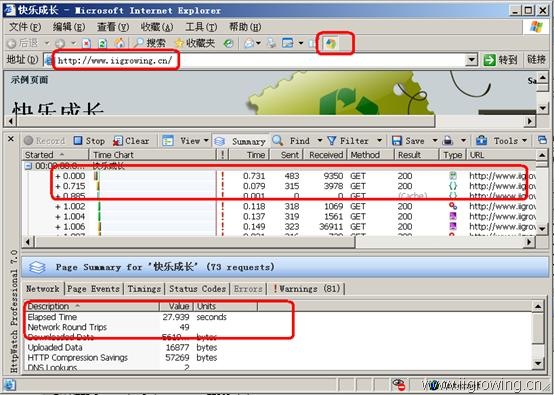554x395 pixels.
Task: Open the 帮助(H) menu
Action: (x=245, y=26)
